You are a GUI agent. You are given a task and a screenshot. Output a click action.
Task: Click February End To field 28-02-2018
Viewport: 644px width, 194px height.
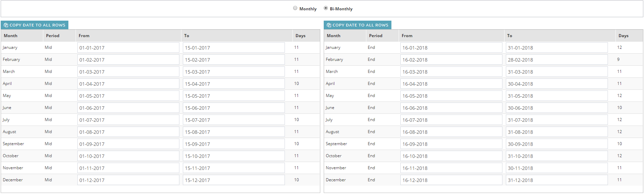point(556,60)
